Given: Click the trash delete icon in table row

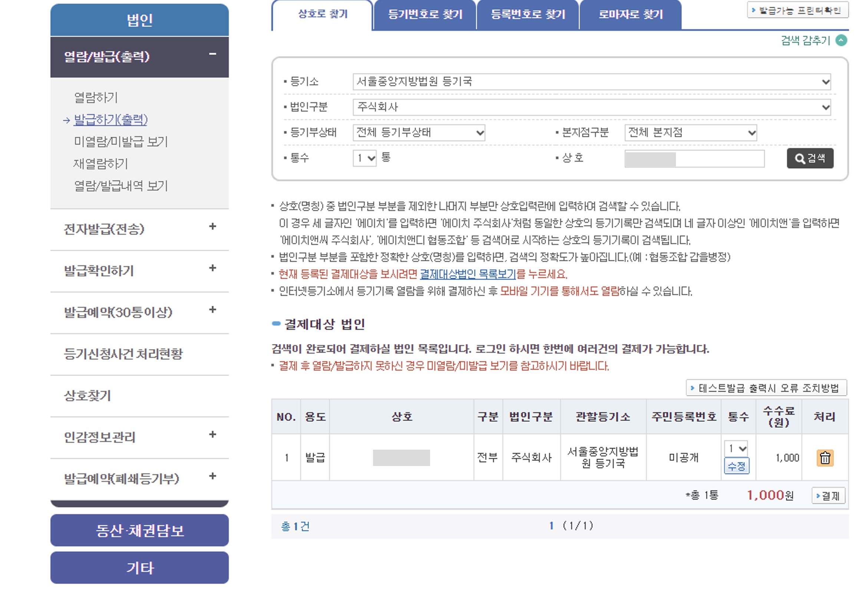Looking at the screenshot, I should (x=825, y=458).
